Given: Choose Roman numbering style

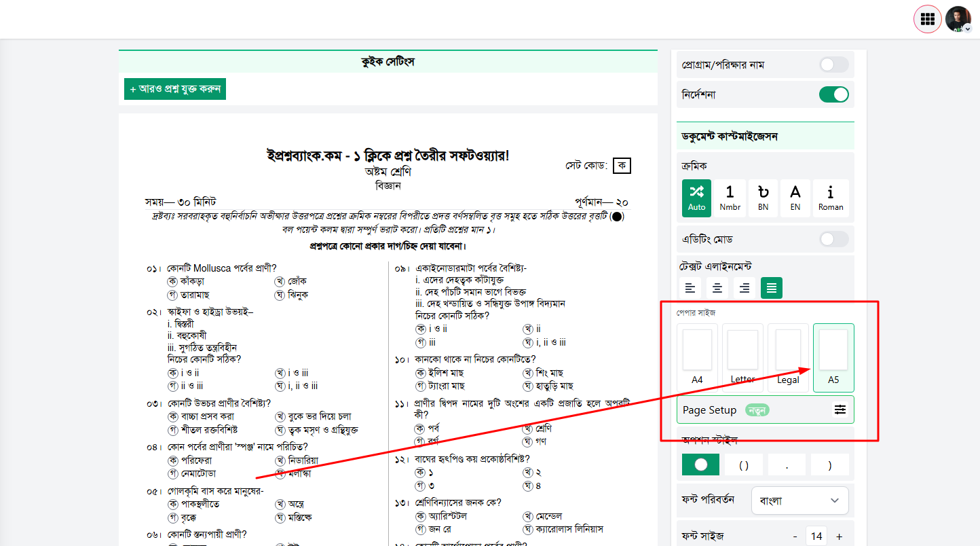Looking at the screenshot, I should click(x=831, y=198).
